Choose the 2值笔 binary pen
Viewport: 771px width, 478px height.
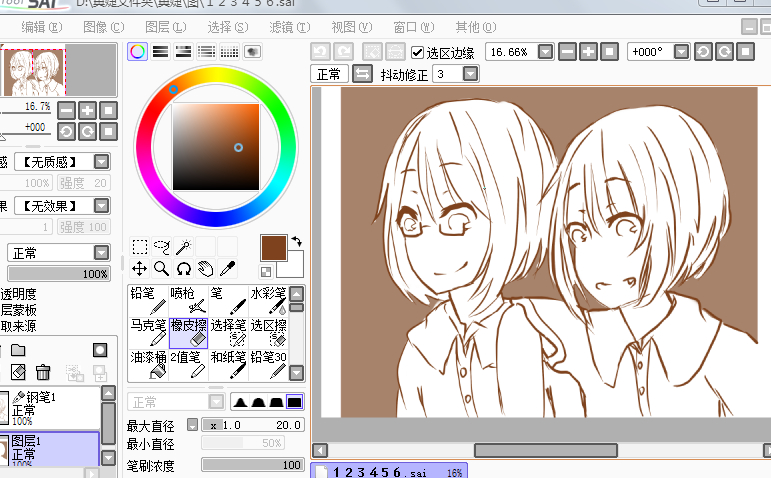188,364
